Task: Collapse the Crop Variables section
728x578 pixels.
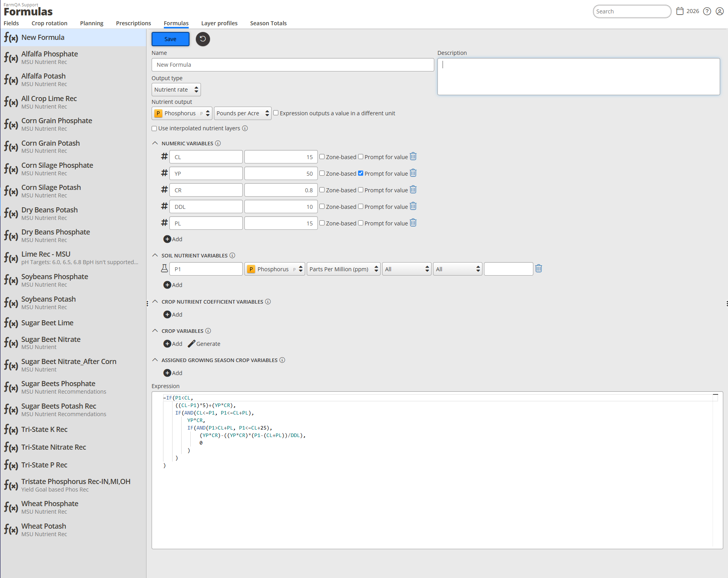Action: point(155,331)
